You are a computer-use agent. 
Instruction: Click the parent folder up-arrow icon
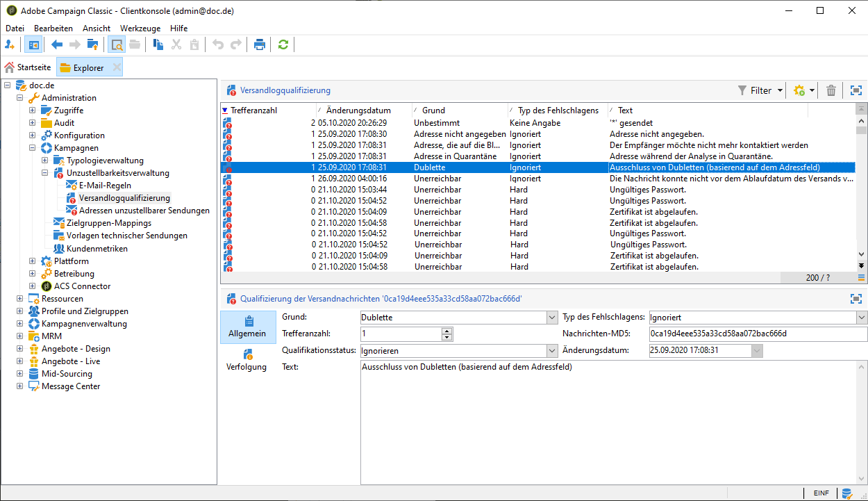coord(92,44)
